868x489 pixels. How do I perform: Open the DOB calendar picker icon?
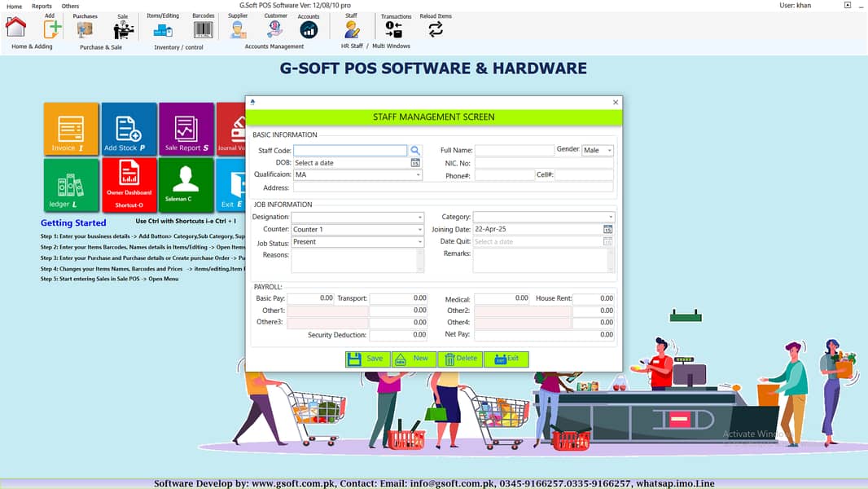(415, 163)
